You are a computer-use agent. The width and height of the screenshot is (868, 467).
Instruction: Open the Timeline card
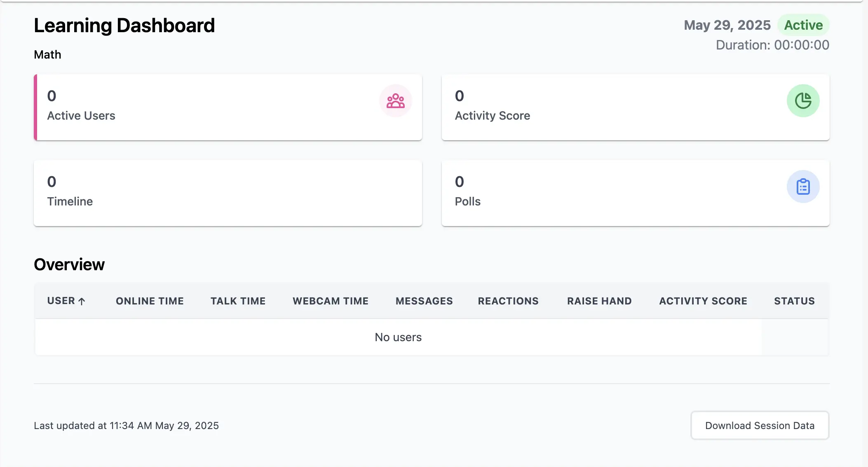coord(228,193)
